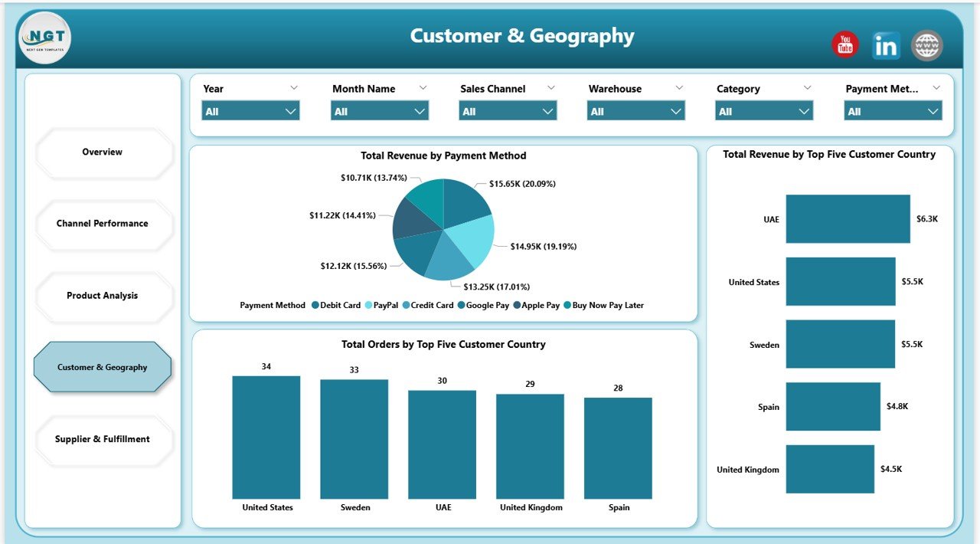980x544 pixels.
Task: Collapse the Year slicer header chevron
Action: click(294, 88)
